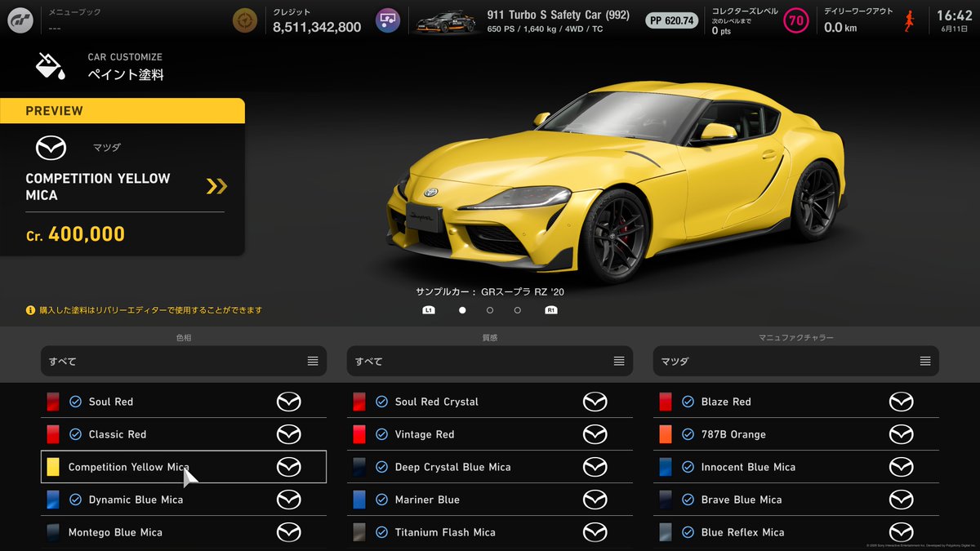Click the credits amount 8,511,342,800

point(317,27)
